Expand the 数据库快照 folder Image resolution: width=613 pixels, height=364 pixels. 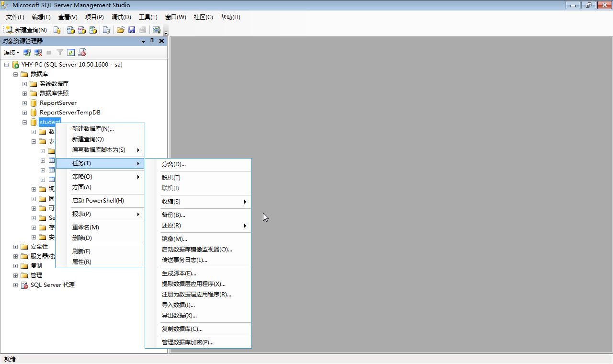click(x=25, y=93)
